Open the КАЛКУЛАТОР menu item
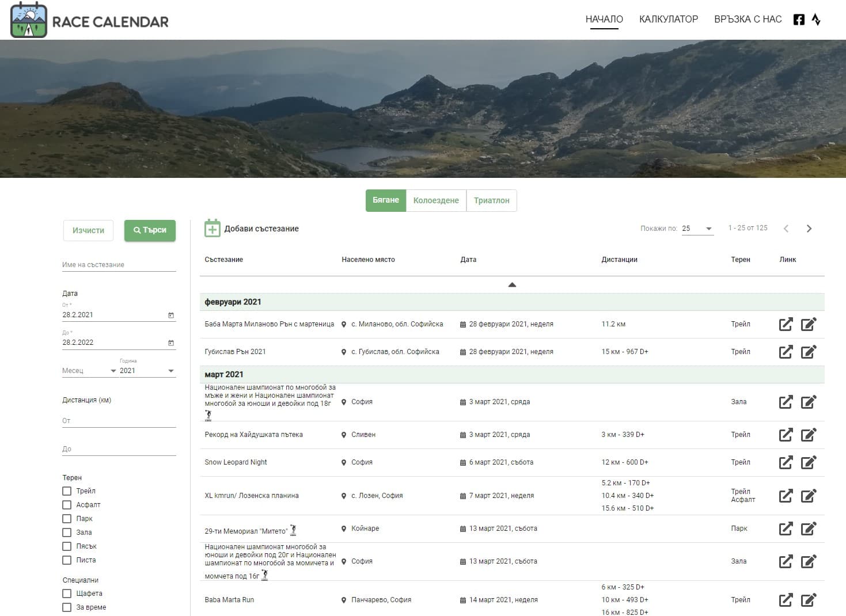Image resolution: width=846 pixels, height=616 pixels. coord(668,19)
